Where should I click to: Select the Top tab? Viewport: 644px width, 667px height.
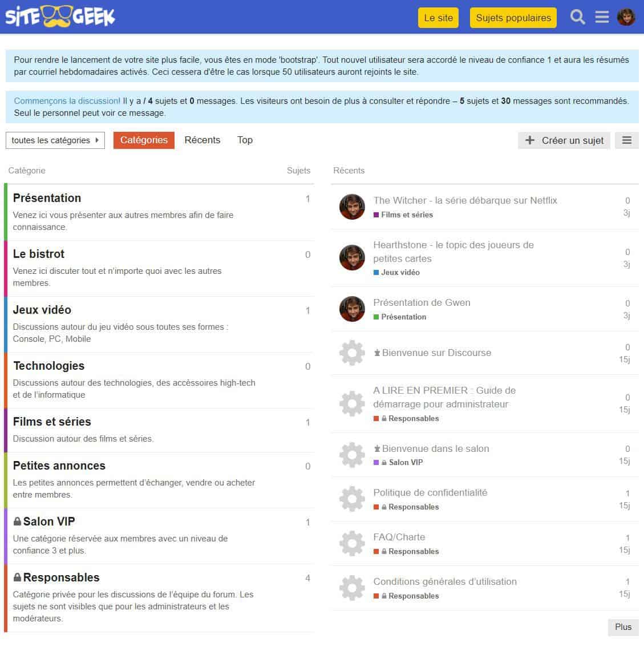[245, 140]
